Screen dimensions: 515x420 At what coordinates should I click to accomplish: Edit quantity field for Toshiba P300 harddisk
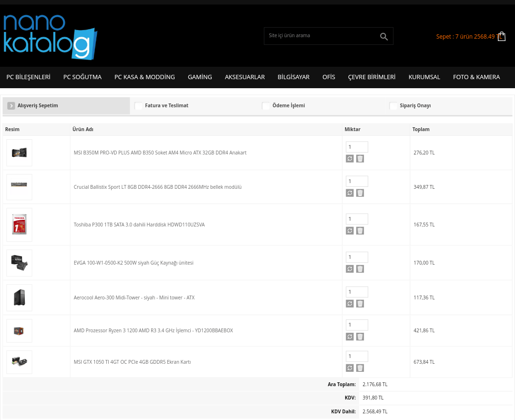357,219
